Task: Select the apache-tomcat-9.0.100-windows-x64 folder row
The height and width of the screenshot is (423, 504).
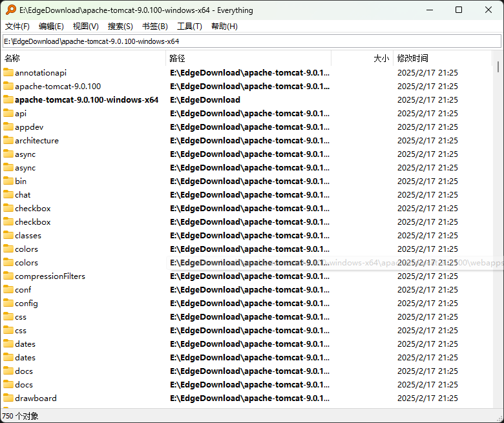Action: click(x=87, y=100)
